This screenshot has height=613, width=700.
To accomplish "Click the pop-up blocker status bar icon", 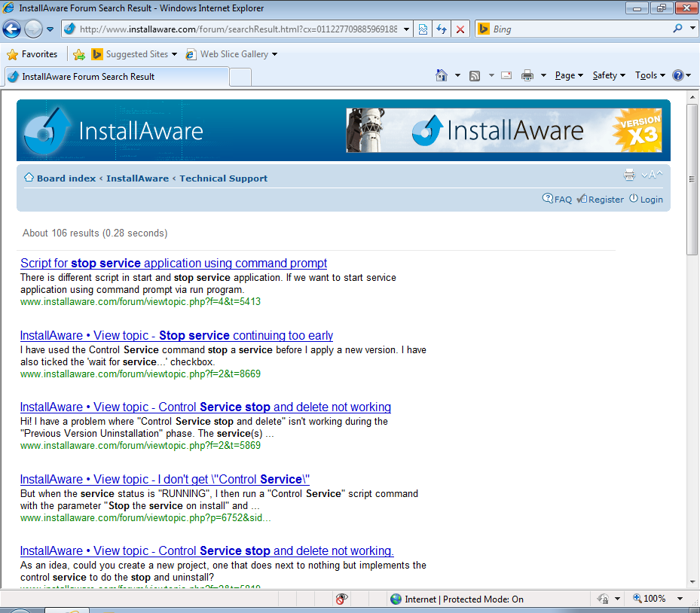I will tap(341, 599).
